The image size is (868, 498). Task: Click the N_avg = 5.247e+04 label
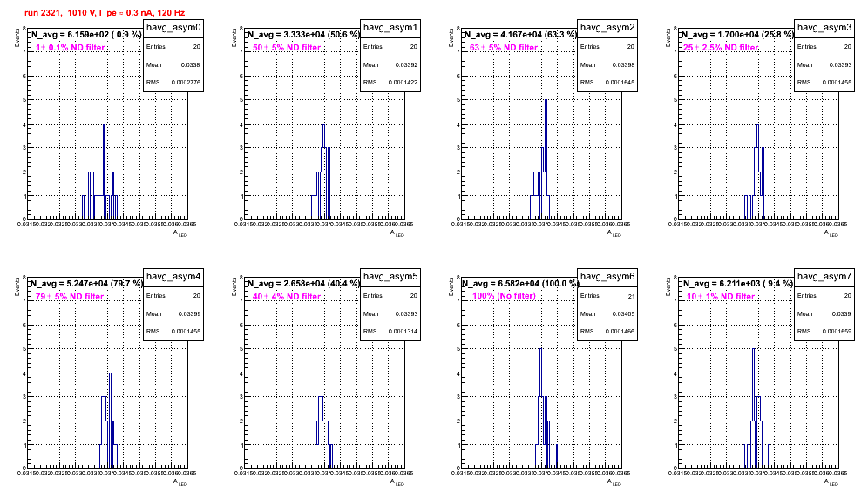pos(85,284)
